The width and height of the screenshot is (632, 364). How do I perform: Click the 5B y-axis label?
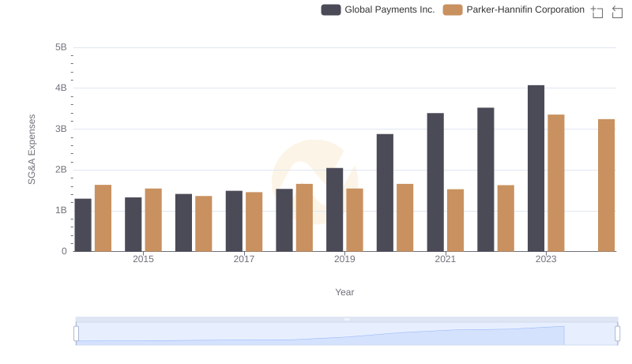pos(61,47)
